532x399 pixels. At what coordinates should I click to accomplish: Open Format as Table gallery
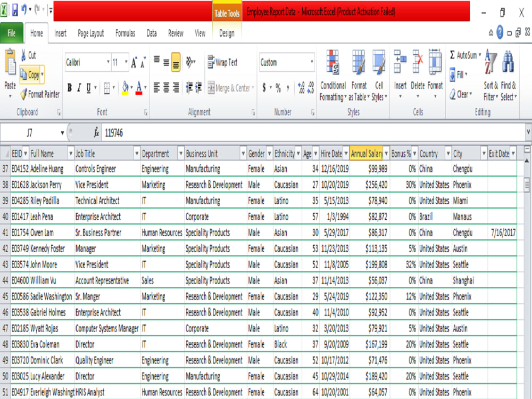click(359, 76)
